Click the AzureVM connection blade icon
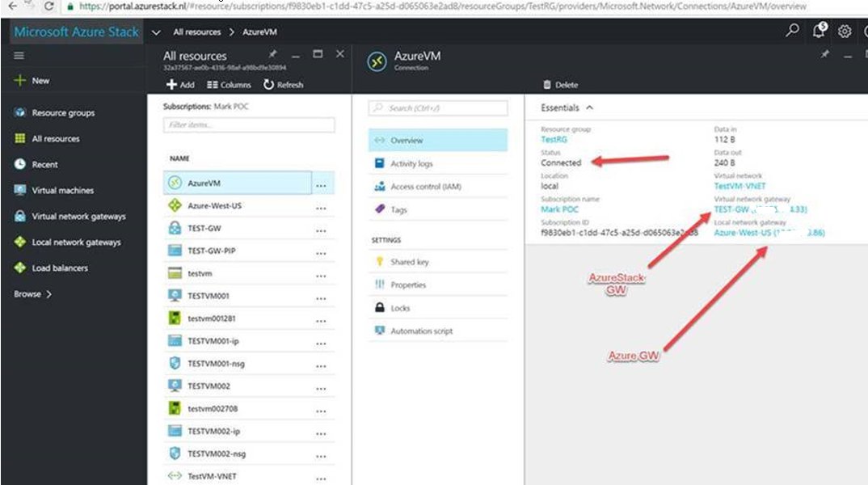Screen dimensions: 868x485 tap(377, 61)
